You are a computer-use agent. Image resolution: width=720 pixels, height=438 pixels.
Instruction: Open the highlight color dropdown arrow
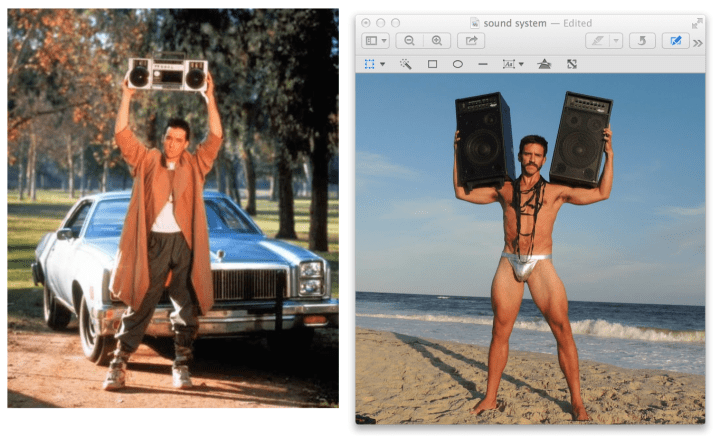(616, 41)
